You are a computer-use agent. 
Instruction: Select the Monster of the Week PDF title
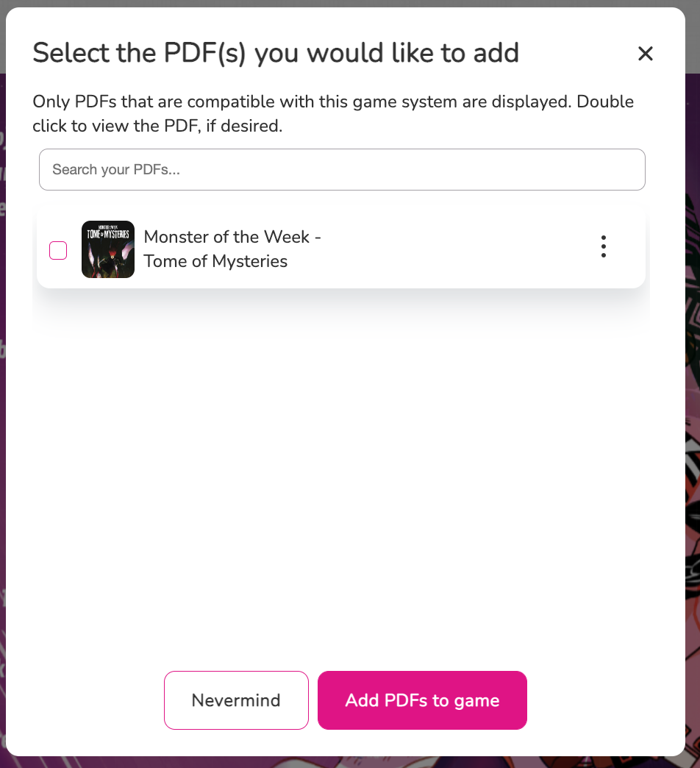pyautogui.click(x=232, y=249)
